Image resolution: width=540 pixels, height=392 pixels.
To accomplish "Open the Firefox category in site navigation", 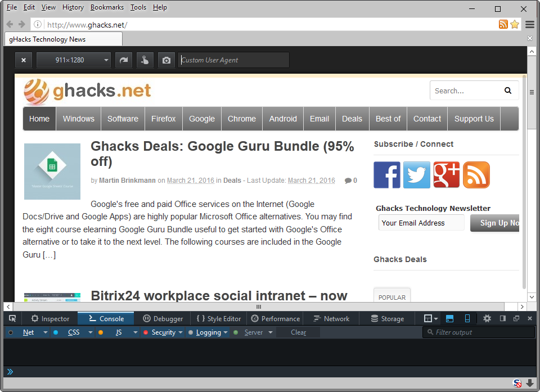I will 164,119.
